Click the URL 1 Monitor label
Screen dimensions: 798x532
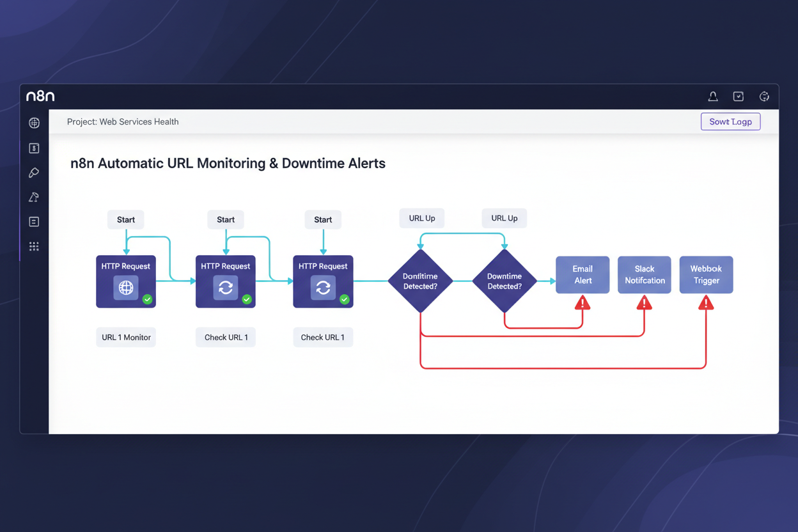pyautogui.click(x=126, y=337)
